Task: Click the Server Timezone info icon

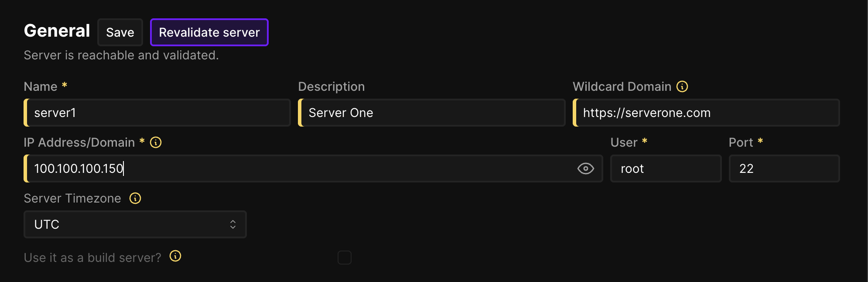Action: pos(135,198)
